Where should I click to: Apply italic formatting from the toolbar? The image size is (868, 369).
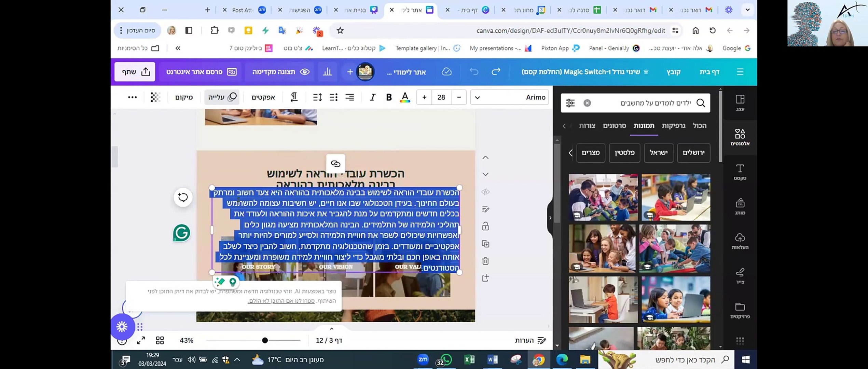(x=372, y=97)
